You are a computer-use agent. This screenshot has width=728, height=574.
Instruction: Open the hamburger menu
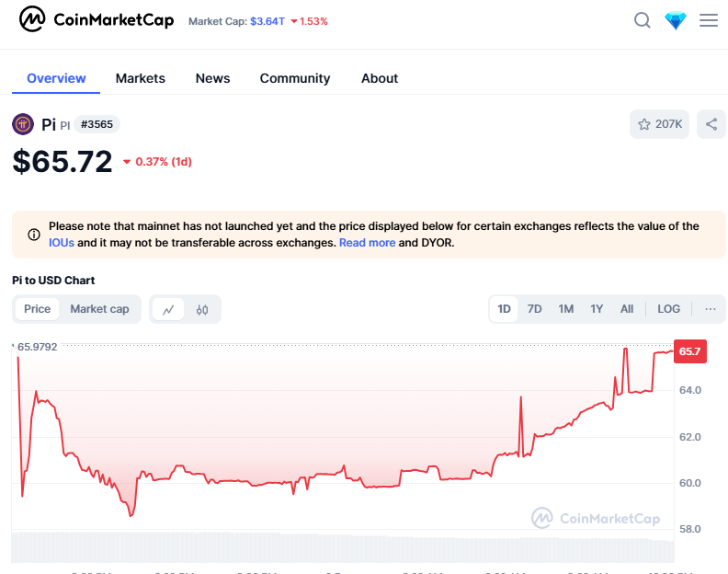pos(709,20)
